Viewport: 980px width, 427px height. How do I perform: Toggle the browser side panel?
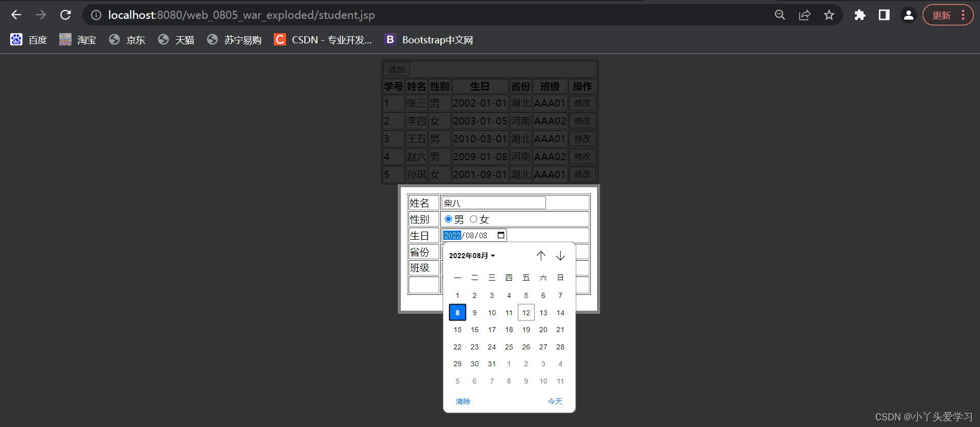[x=884, y=15]
